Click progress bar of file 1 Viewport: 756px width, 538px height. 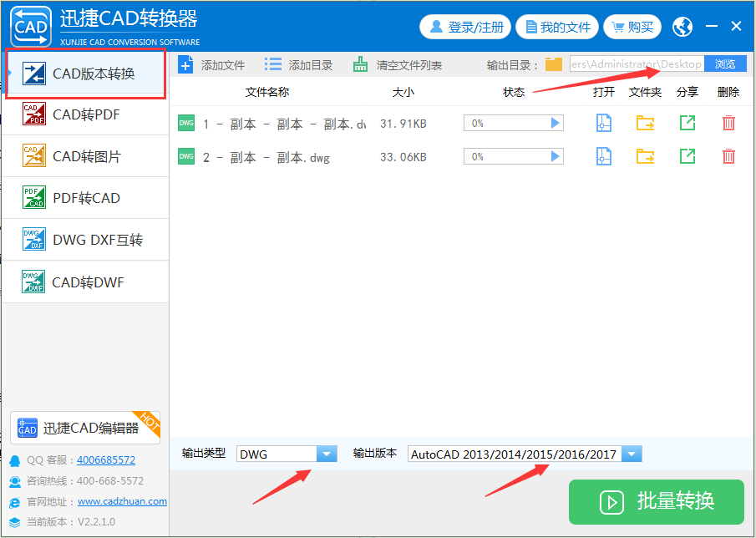coord(514,123)
